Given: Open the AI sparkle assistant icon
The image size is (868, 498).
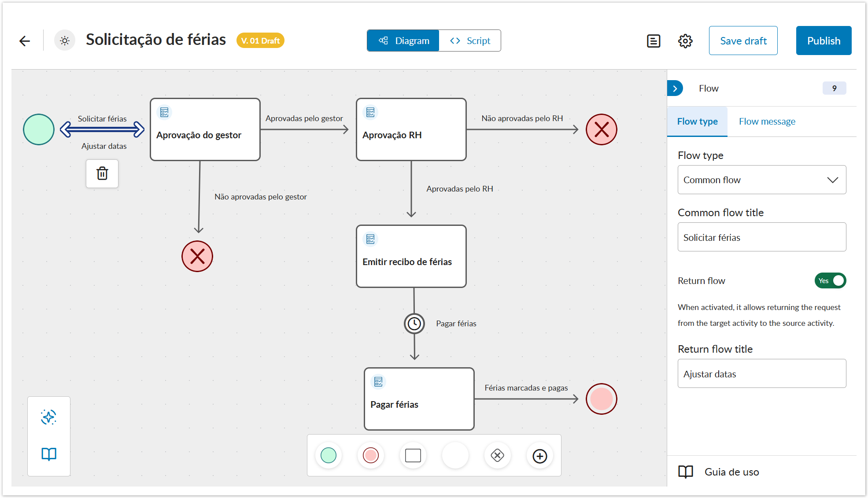Looking at the screenshot, I should point(49,417).
